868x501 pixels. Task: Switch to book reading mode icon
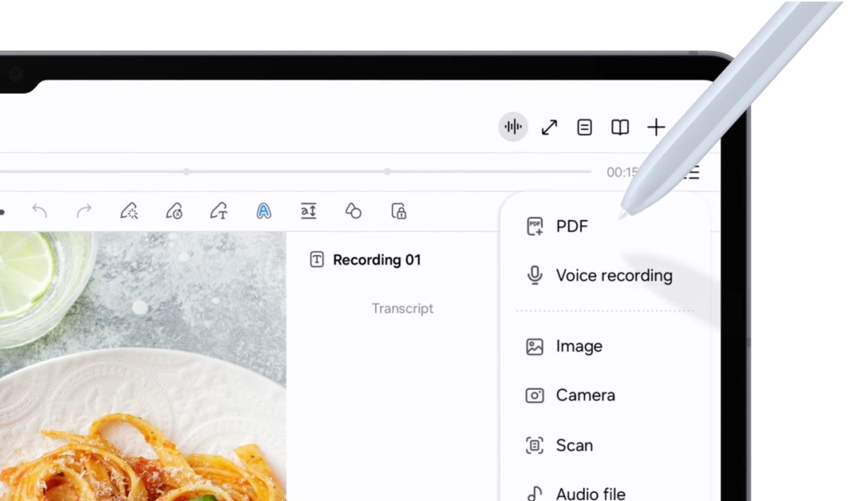620,127
